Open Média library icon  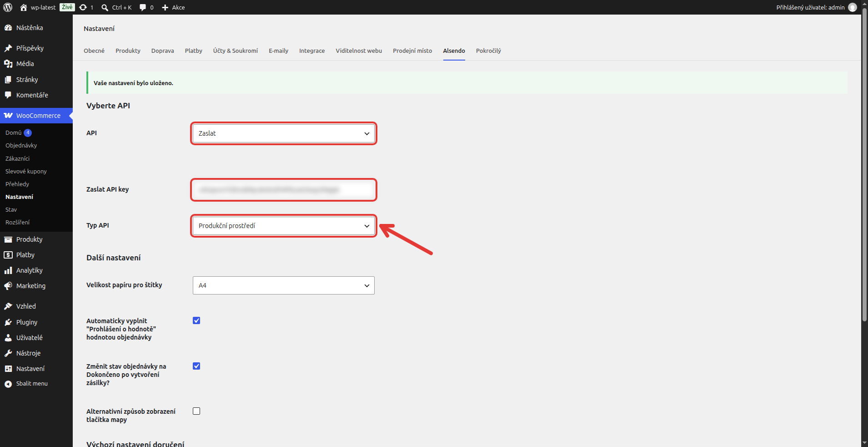(8, 64)
